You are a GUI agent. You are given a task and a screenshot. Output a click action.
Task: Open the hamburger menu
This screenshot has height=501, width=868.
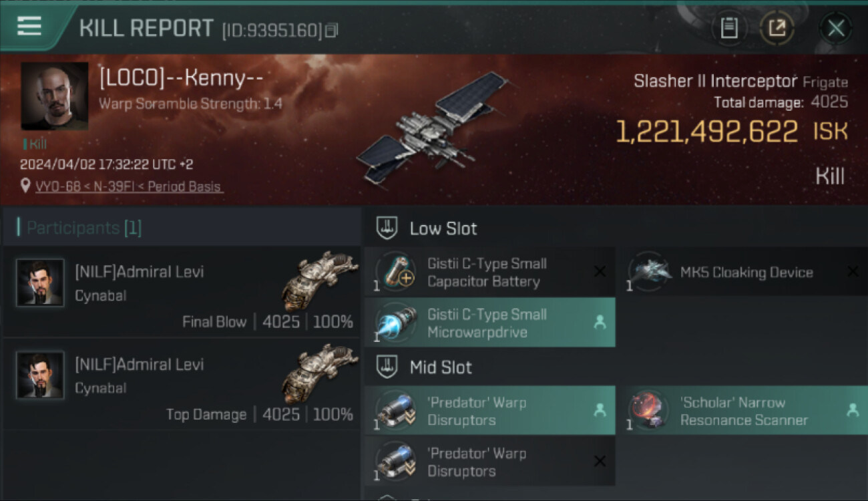pos(29,27)
